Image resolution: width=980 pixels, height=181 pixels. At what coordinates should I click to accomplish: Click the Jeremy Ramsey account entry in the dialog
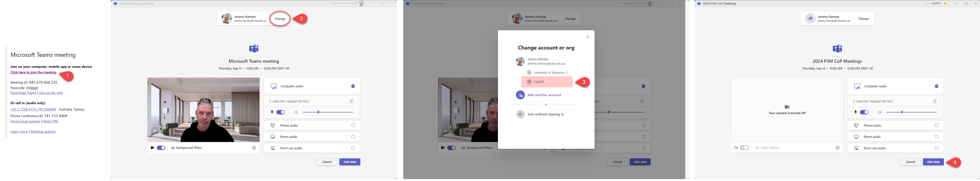tap(541, 61)
